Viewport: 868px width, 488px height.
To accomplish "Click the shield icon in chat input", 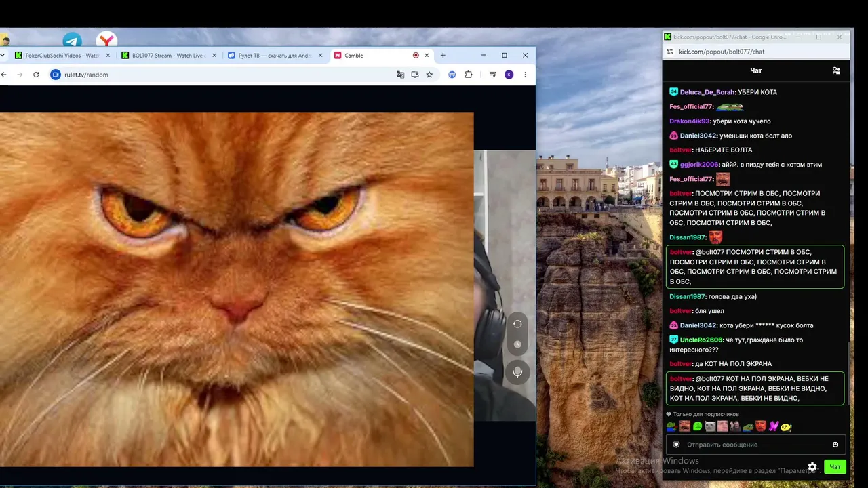I will 676,445.
